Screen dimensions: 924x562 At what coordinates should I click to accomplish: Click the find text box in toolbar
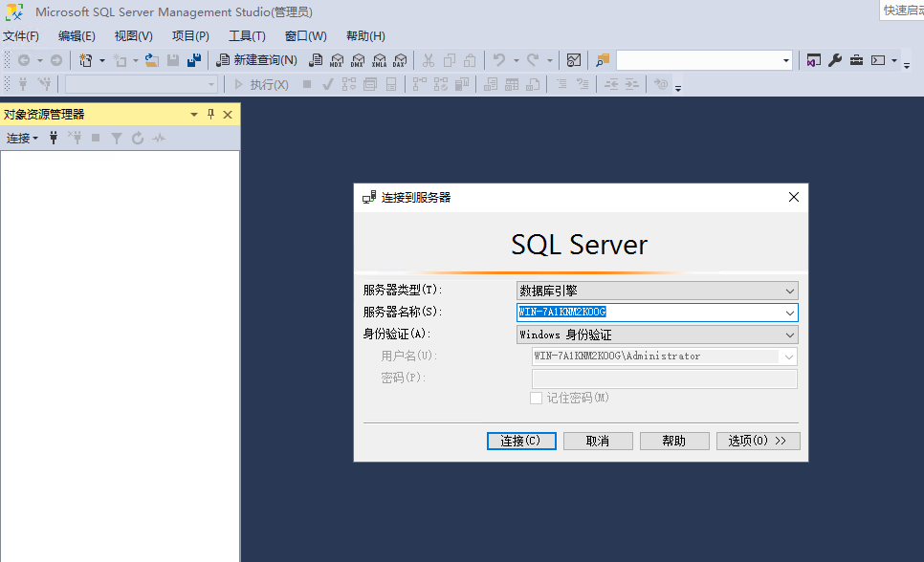point(698,60)
